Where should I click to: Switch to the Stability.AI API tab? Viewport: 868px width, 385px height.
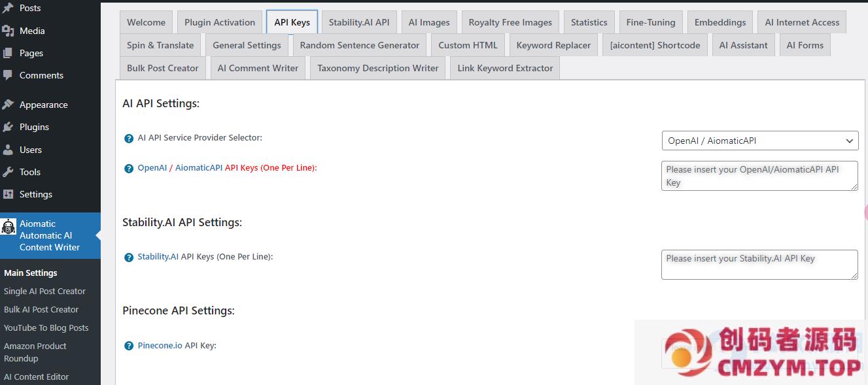coord(358,22)
